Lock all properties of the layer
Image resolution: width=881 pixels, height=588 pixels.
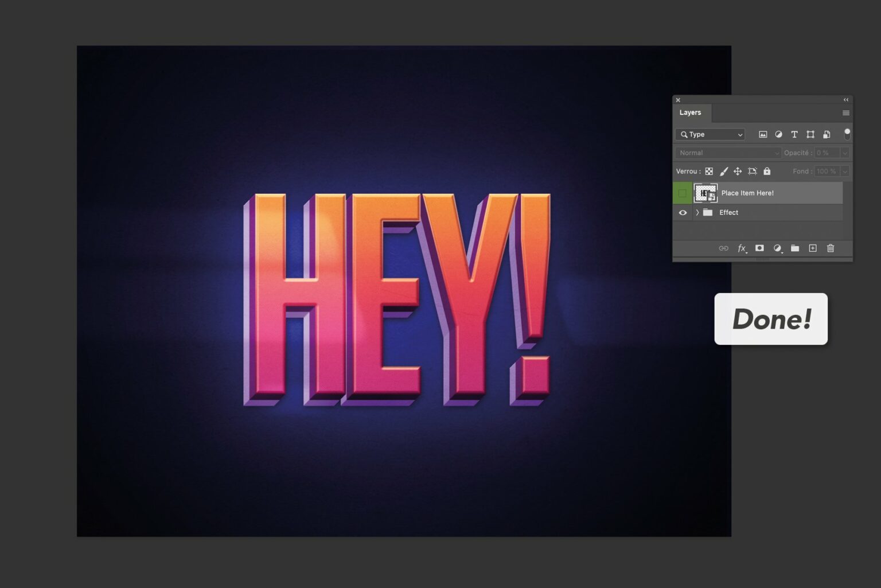click(x=767, y=171)
